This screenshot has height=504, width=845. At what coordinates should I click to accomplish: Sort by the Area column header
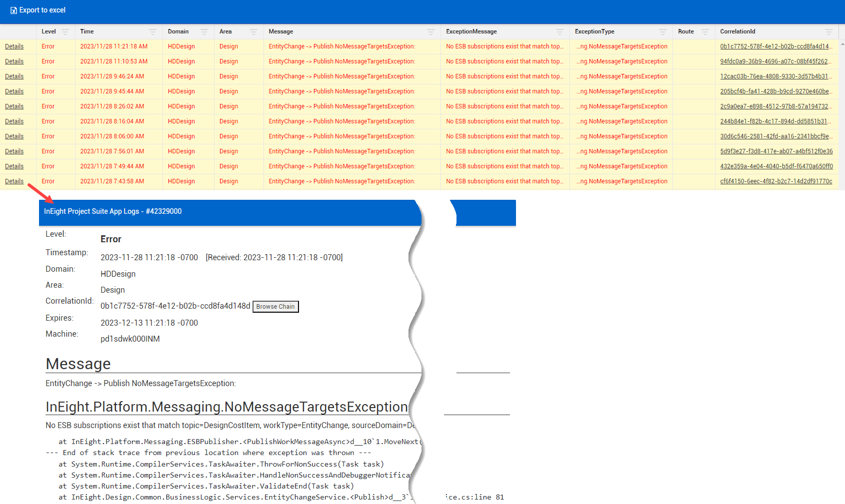(225, 31)
